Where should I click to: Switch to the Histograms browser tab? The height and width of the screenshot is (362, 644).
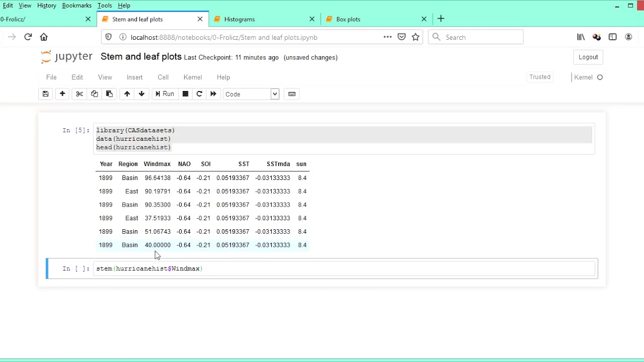tap(239, 19)
